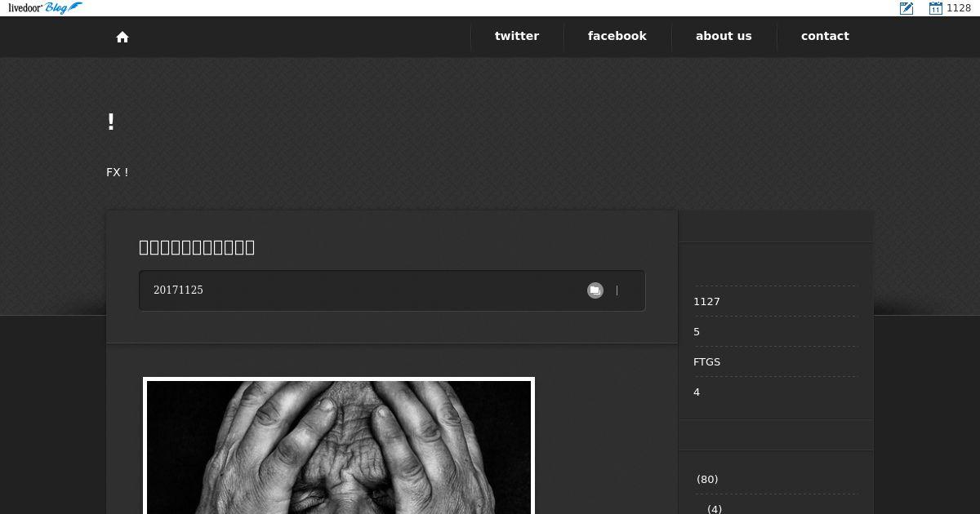
Task: Click the post date 20171125
Action: click(x=178, y=290)
